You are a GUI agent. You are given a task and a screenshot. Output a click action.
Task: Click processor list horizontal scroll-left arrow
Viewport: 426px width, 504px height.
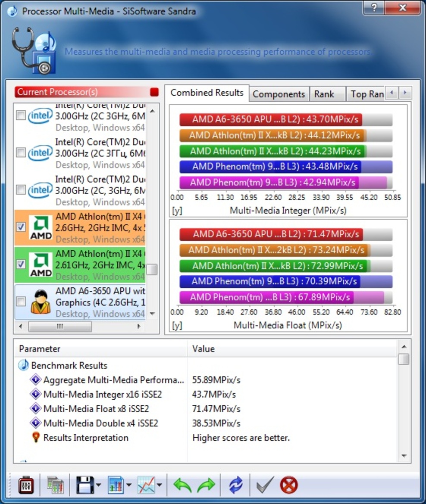click(x=21, y=327)
